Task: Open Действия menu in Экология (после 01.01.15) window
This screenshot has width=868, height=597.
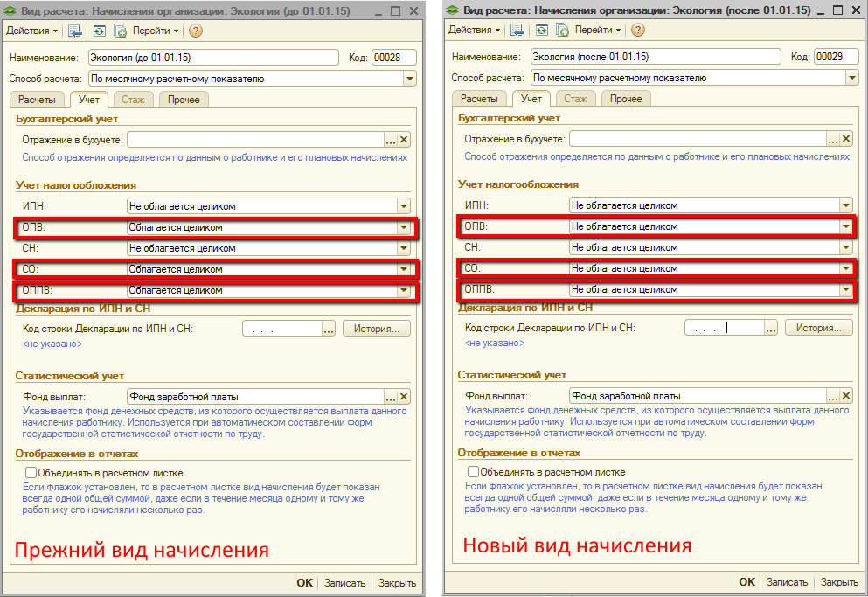Action: pos(475,30)
